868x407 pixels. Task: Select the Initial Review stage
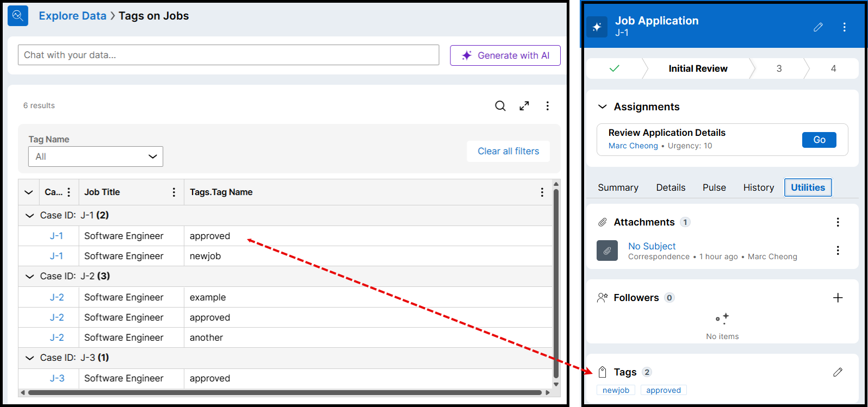tap(698, 68)
